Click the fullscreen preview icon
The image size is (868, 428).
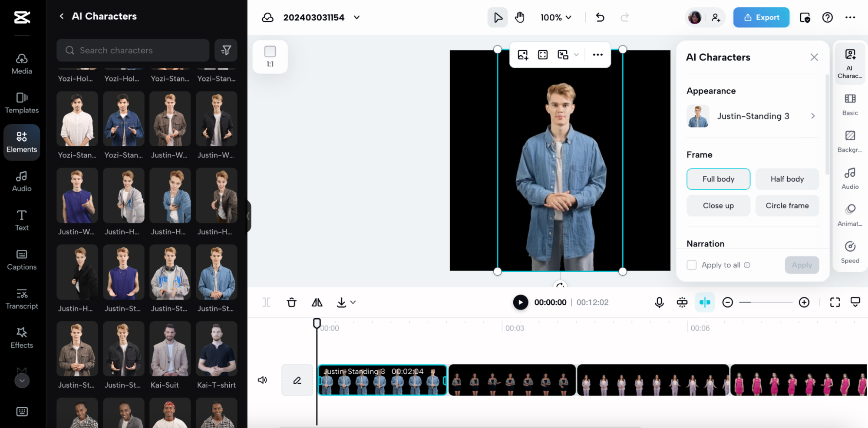[x=835, y=303]
